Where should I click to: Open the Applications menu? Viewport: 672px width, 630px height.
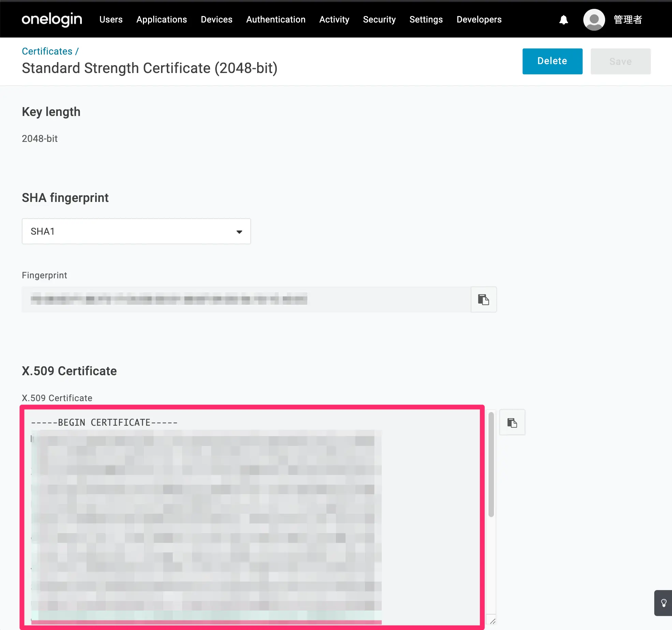coord(161,19)
